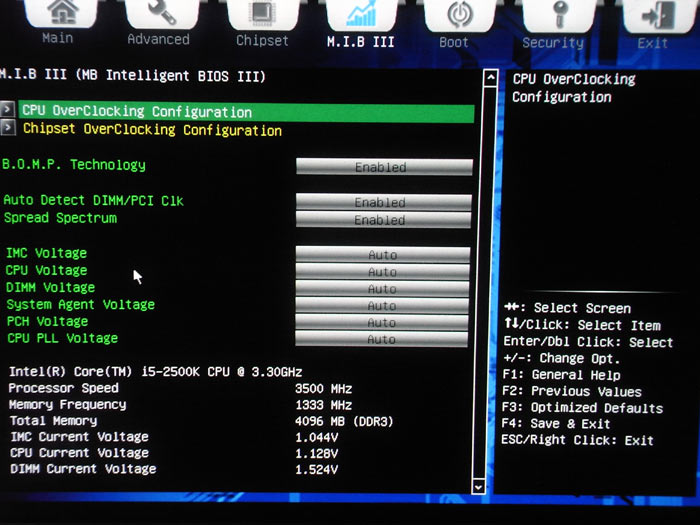Image resolution: width=700 pixels, height=525 pixels.
Task: Open the Advanced wrench icon
Action: coord(162,13)
